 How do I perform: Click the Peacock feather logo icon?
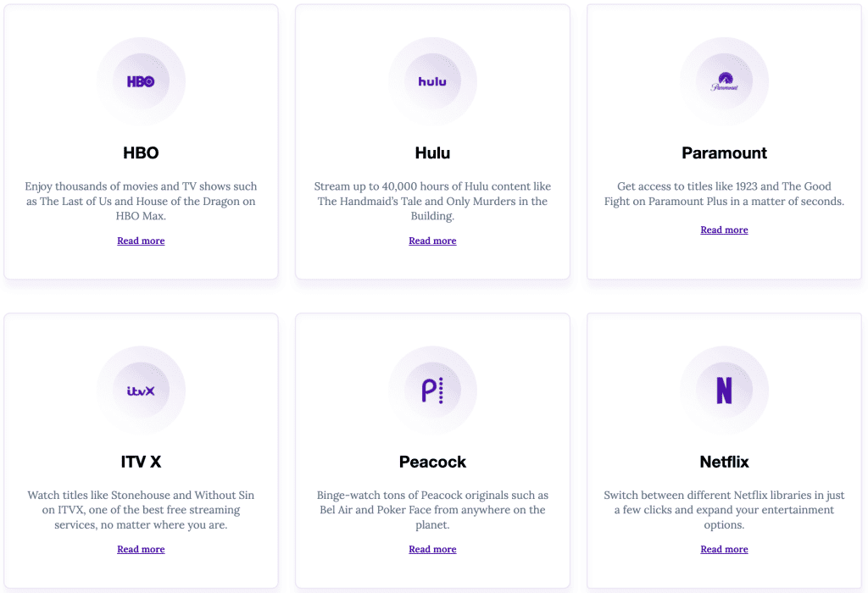click(x=432, y=390)
